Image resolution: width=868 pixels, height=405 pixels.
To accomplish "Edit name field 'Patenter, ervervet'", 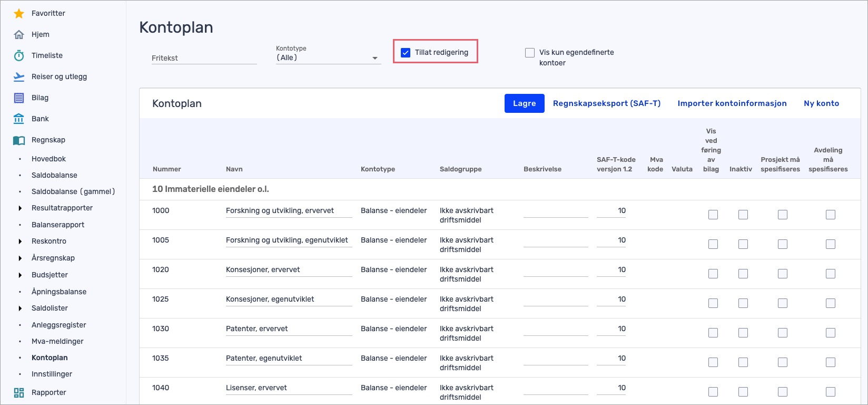I will (289, 329).
